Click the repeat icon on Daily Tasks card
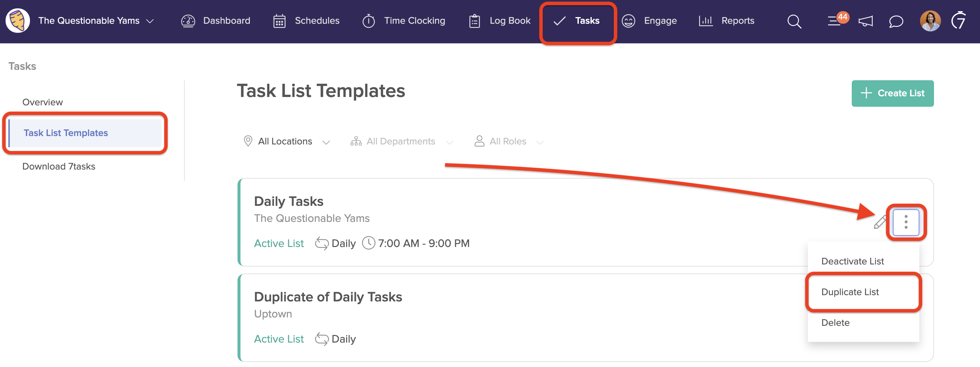The image size is (980, 367). coord(321,243)
